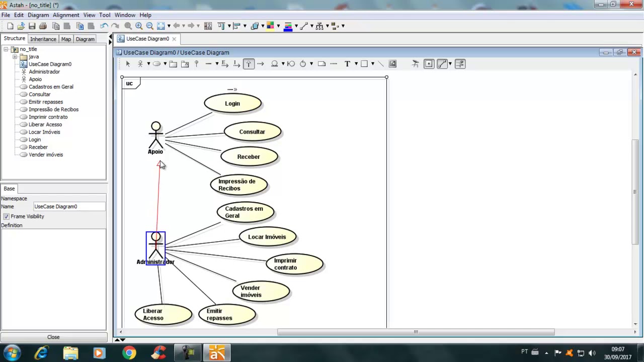644x362 pixels.
Task: Create a new project file icon
Action: [10, 26]
